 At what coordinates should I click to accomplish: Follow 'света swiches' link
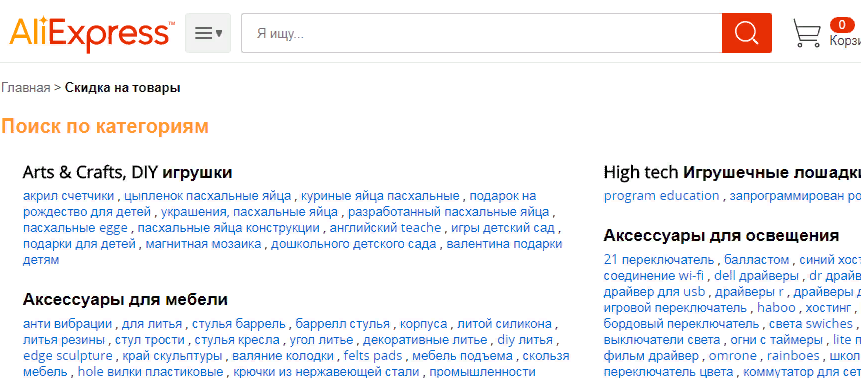(811, 323)
